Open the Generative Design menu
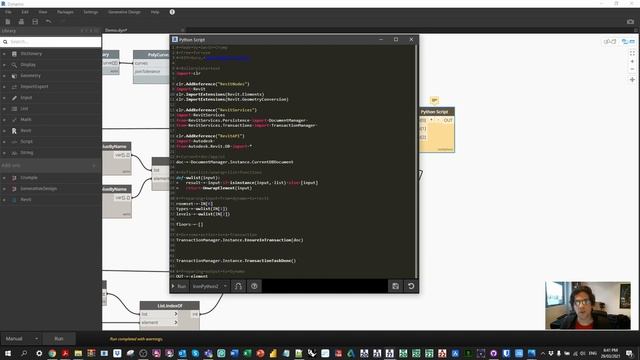The height and width of the screenshot is (360, 640). [x=124, y=12]
